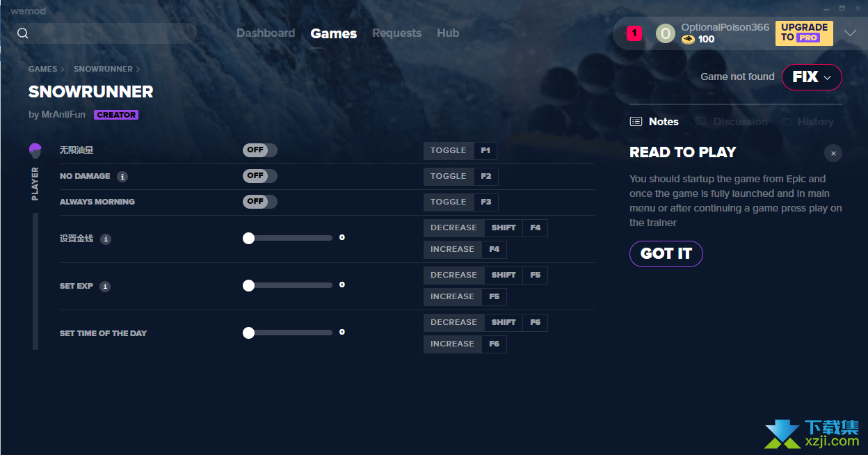The height and width of the screenshot is (455, 868).
Task: Click the search magnifier icon
Action: [x=23, y=33]
